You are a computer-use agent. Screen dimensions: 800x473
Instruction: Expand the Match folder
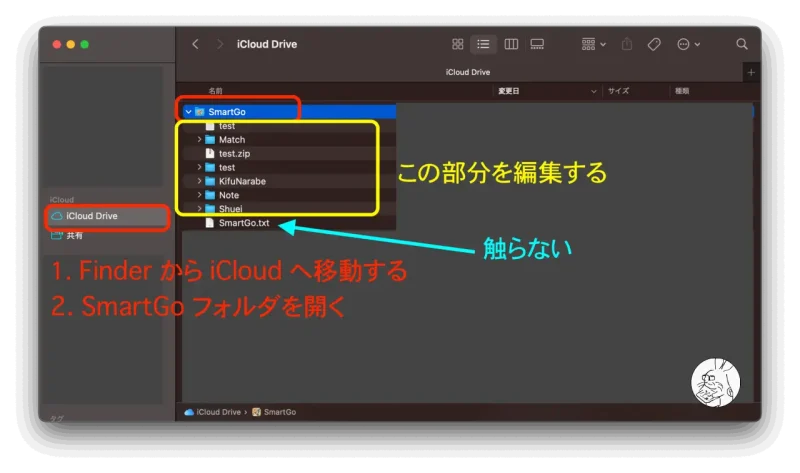click(x=199, y=139)
